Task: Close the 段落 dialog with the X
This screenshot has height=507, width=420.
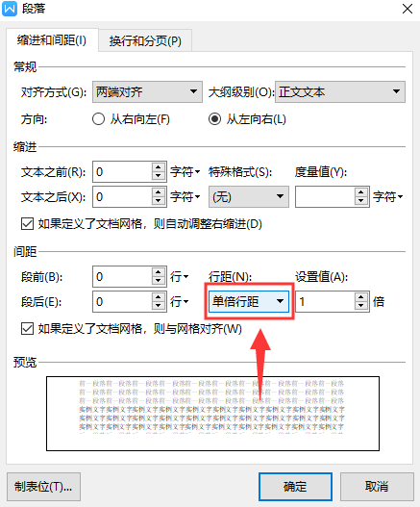Action: pyautogui.click(x=408, y=9)
